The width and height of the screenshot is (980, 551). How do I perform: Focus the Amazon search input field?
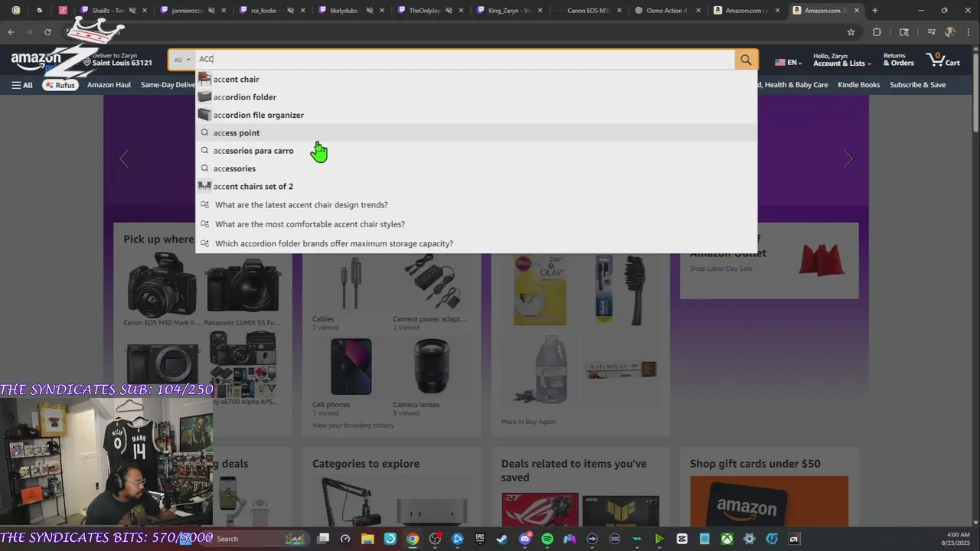pos(465,60)
